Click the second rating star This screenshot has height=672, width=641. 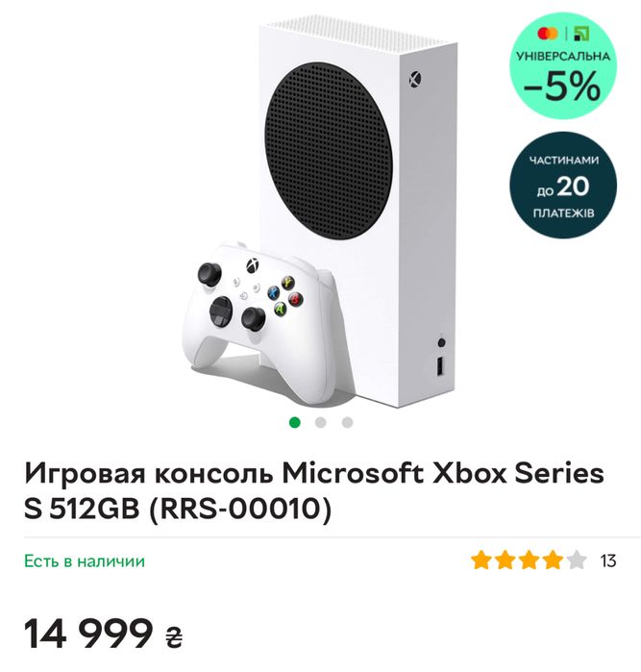505,560
